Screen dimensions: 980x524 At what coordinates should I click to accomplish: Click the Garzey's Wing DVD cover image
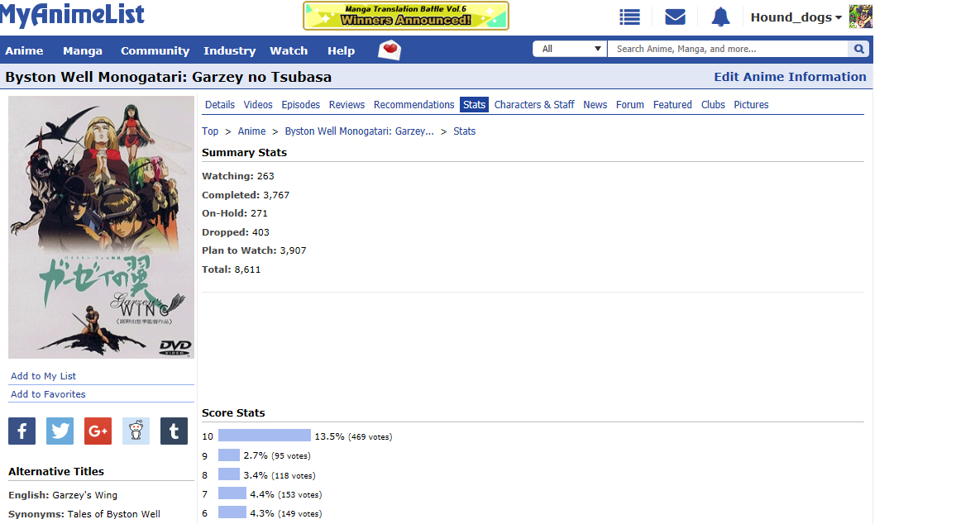click(101, 227)
